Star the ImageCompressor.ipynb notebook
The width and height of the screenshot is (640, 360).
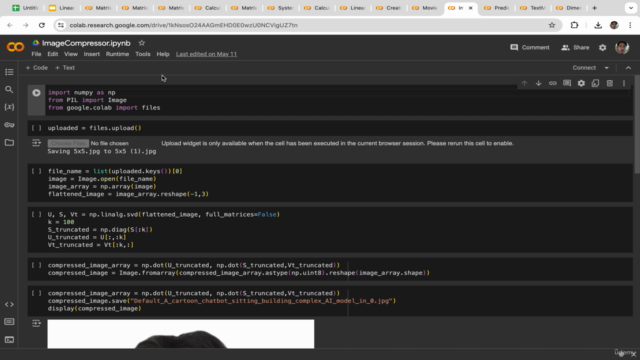pos(142,43)
